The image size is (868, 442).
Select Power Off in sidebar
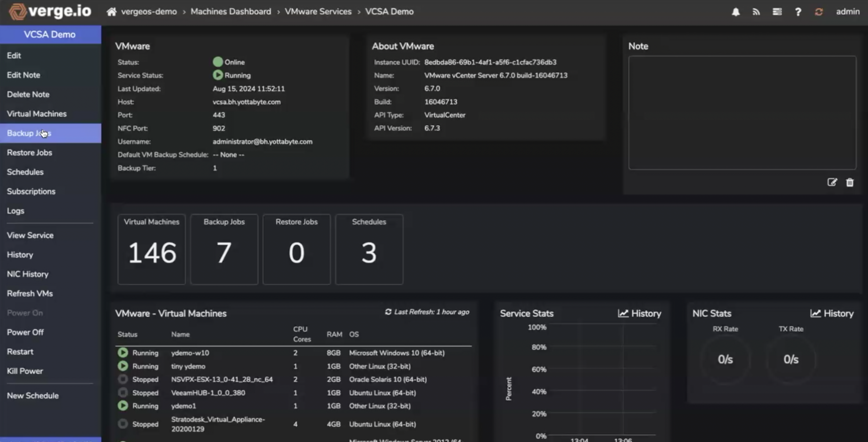click(51, 332)
